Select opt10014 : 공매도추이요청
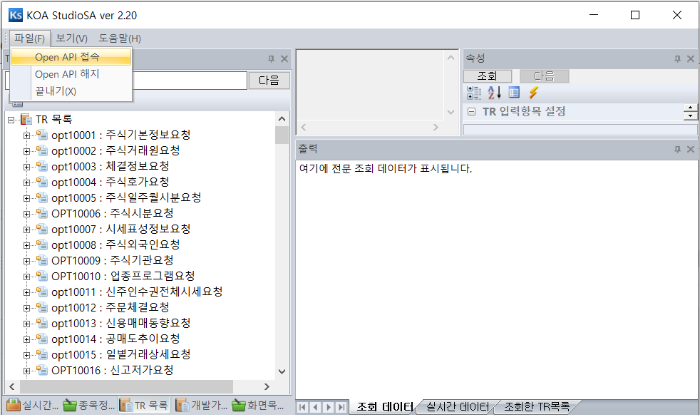 click(x=116, y=339)
